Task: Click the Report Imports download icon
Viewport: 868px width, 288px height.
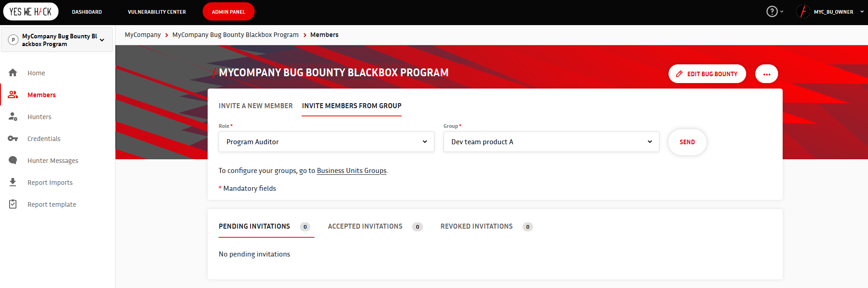Action: [x=13, y=182]
